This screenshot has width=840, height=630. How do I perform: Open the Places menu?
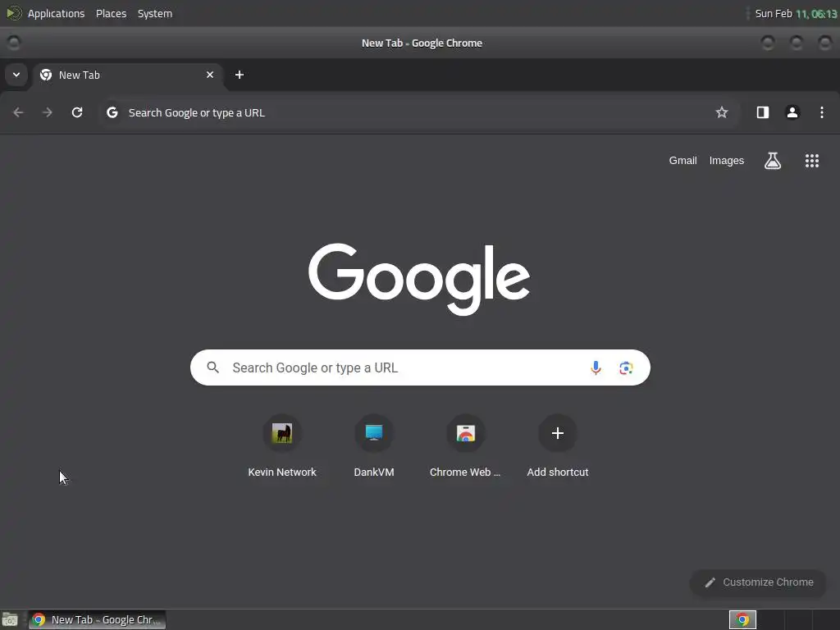coord(111,13)
